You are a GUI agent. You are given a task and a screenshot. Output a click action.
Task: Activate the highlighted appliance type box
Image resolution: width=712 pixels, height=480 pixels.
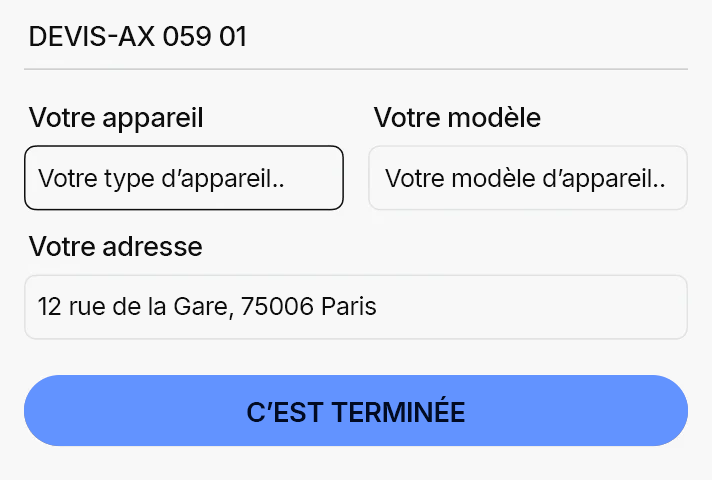click(x=184, y=178)
